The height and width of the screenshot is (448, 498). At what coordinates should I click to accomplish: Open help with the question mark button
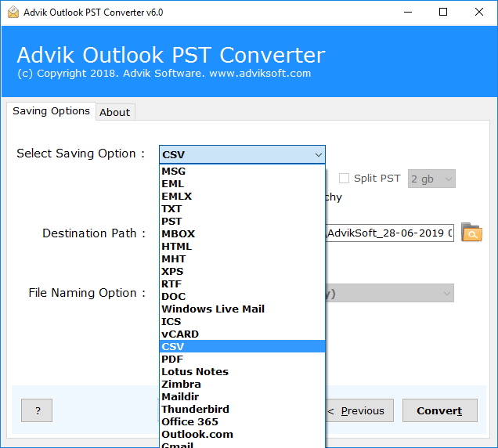click(37, 410)
